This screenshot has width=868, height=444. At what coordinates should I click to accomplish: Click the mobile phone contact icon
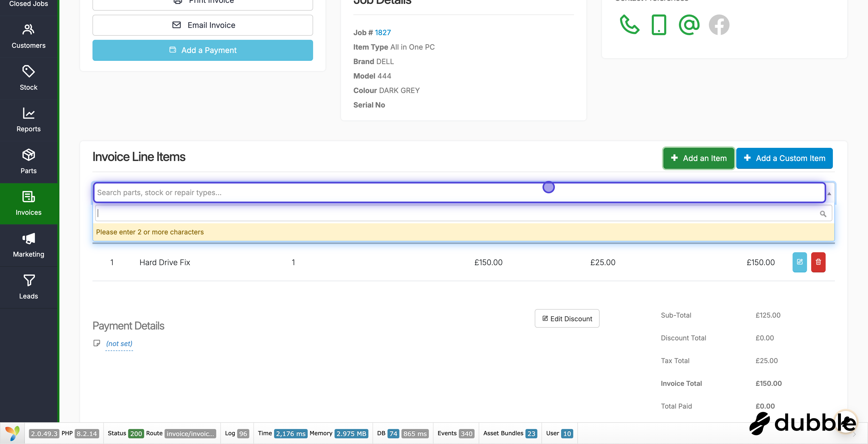tap(659, 25)
